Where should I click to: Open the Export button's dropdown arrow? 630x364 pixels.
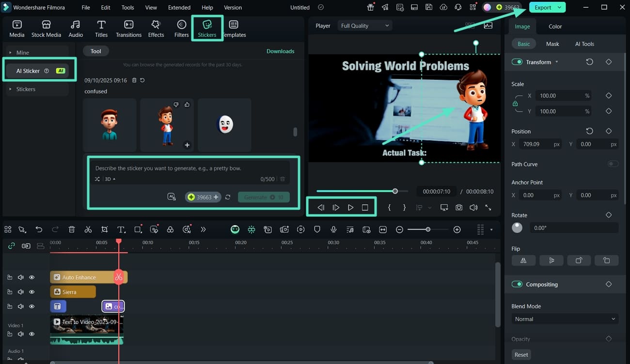coord(560,7)
